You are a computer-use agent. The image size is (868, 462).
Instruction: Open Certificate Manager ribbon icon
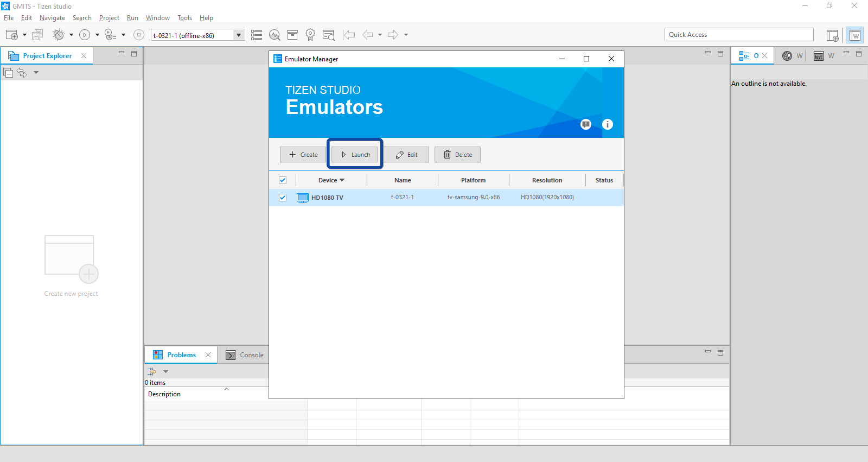pos(310,35)
